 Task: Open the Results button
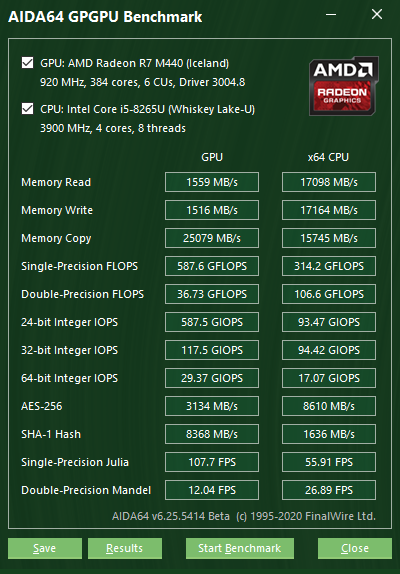[x=125, y=548]
